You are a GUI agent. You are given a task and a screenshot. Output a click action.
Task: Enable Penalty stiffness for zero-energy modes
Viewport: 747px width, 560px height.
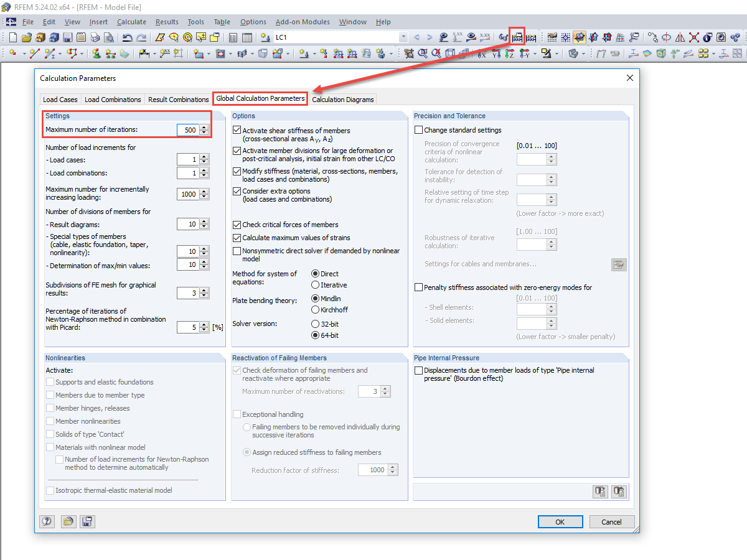pos(418,287)
